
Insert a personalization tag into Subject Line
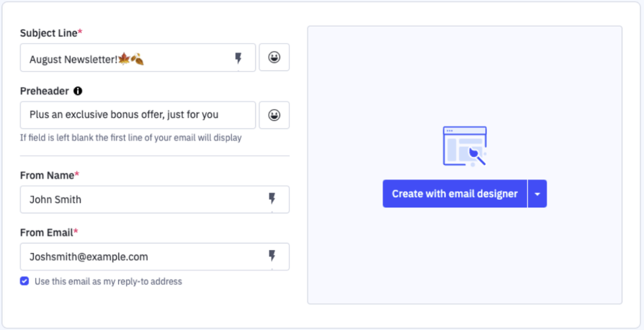tap(238, 59)
